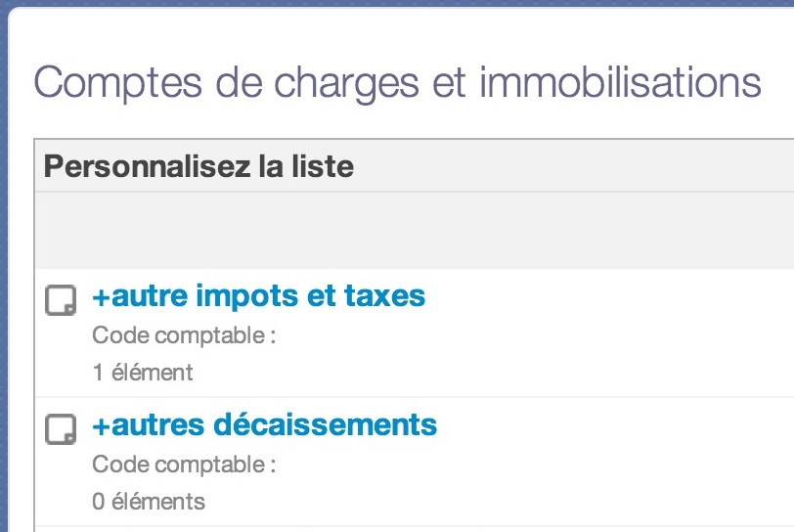The image size is (794, 532).
Task: Select Code comptable label under autre impots et taxes
Action: [184, 335]
